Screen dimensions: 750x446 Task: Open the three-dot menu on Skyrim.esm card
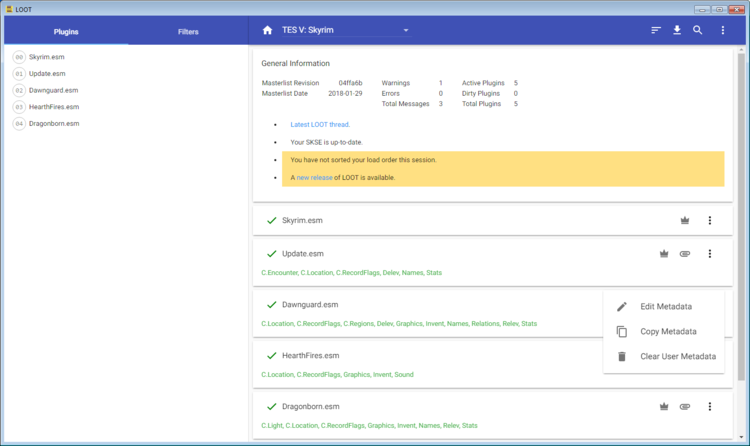pos(710,220)
